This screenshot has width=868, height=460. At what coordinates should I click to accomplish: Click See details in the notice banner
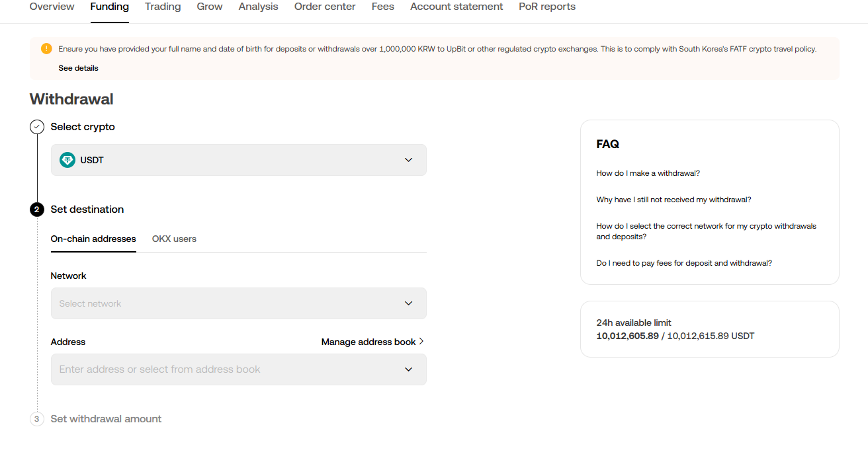pyautogui.click(x=78, y=68)
